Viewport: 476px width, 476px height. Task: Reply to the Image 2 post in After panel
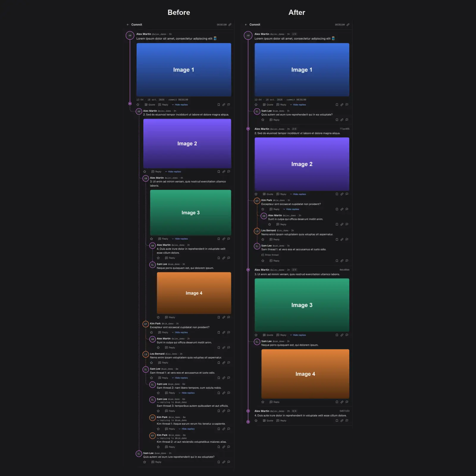pos(281,194)
